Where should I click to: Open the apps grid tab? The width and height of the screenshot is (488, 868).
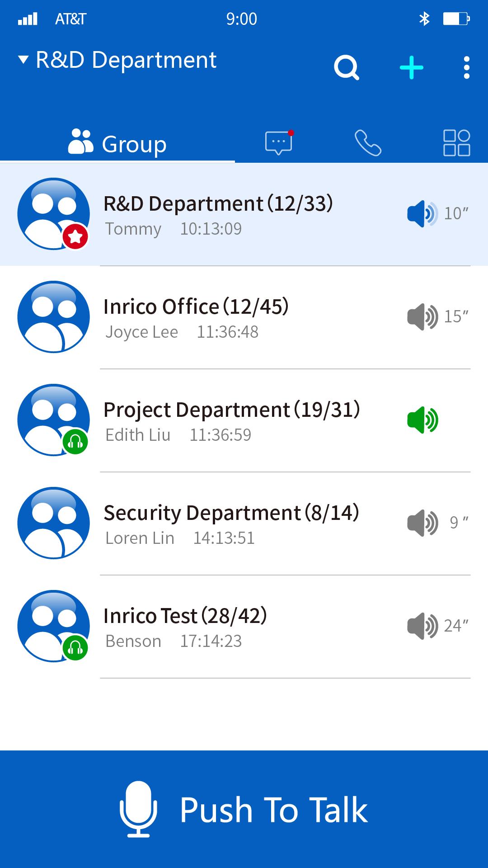point(457,143)
